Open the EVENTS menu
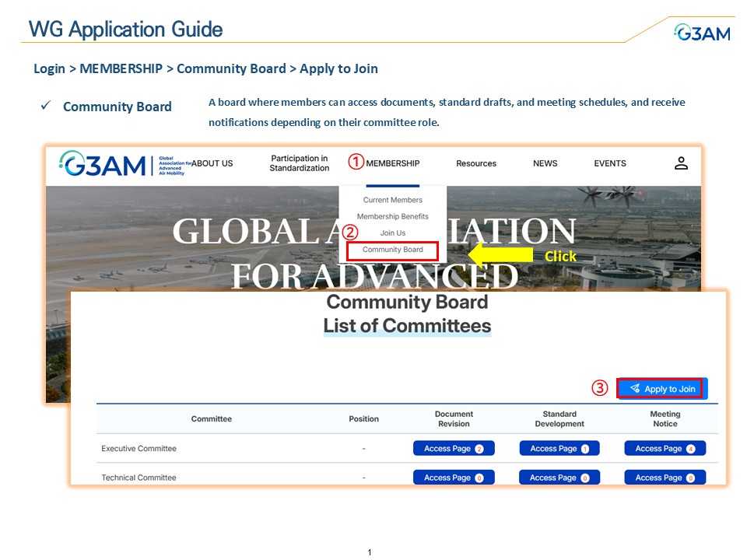The height and width of the screenshot is (560, 747). point(610,163)
